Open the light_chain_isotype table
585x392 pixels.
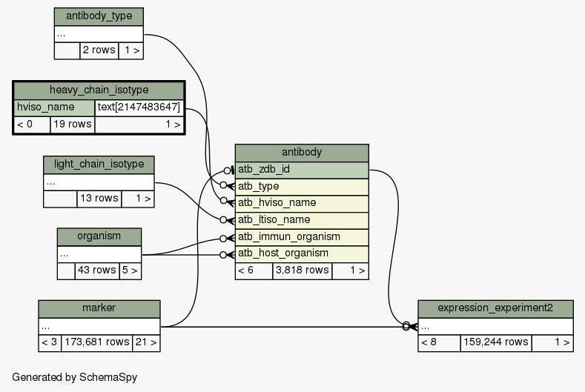point(99,164)
